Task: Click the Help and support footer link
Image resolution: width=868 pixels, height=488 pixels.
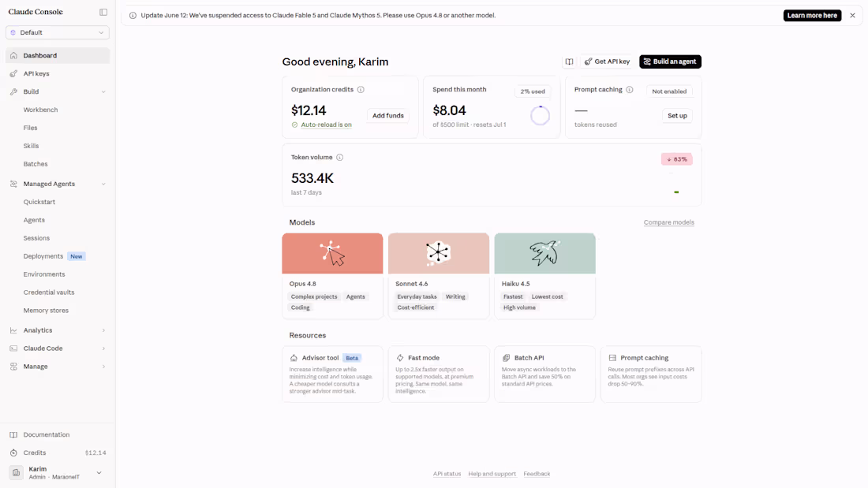Action: [x=492, y=474]
